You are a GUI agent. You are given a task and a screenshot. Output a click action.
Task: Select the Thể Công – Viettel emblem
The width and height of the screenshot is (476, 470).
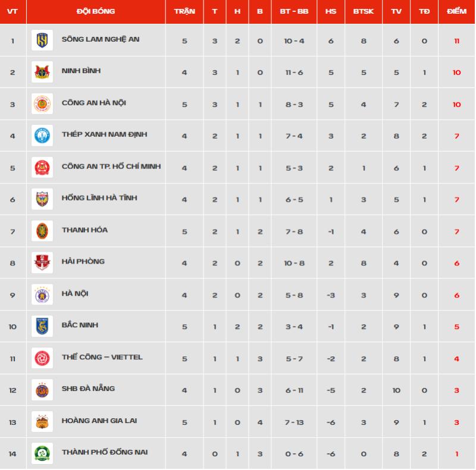42,358
